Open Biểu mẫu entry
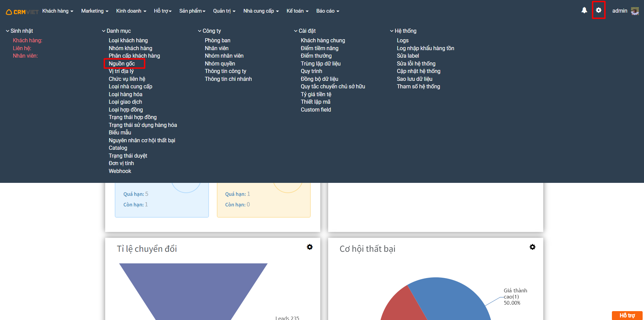The width and height of the screenshot is (644, 320). (x=120, y=133)
